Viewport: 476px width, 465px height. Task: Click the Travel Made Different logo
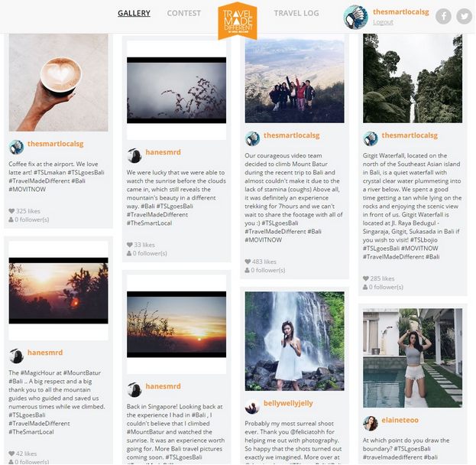pyautogui.click(x=238, y=21)
